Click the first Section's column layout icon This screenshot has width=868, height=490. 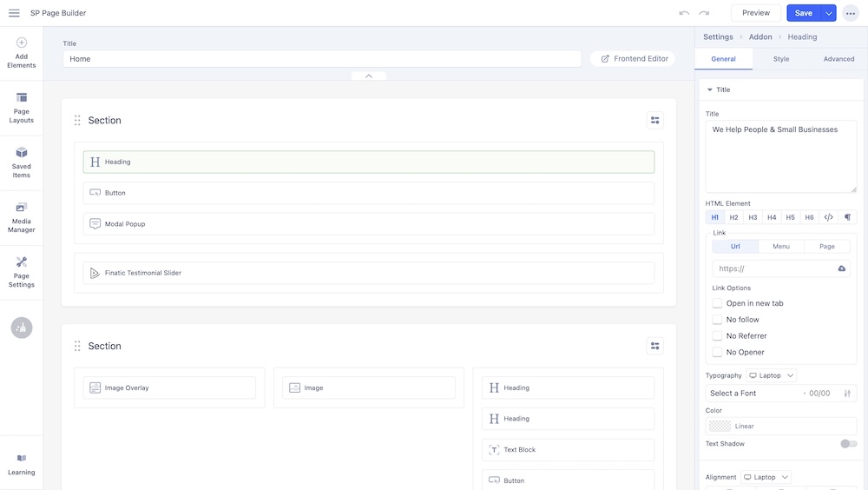[x=654, y=121]
